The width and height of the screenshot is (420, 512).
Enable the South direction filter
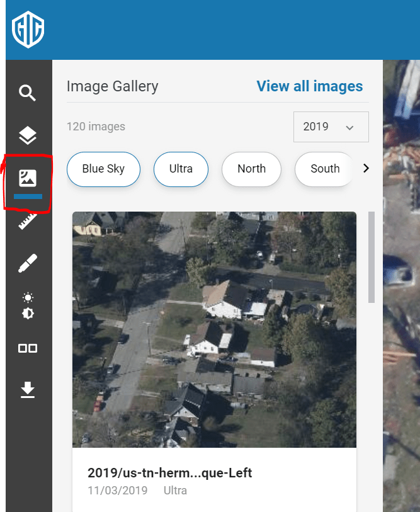coord(324,169)
